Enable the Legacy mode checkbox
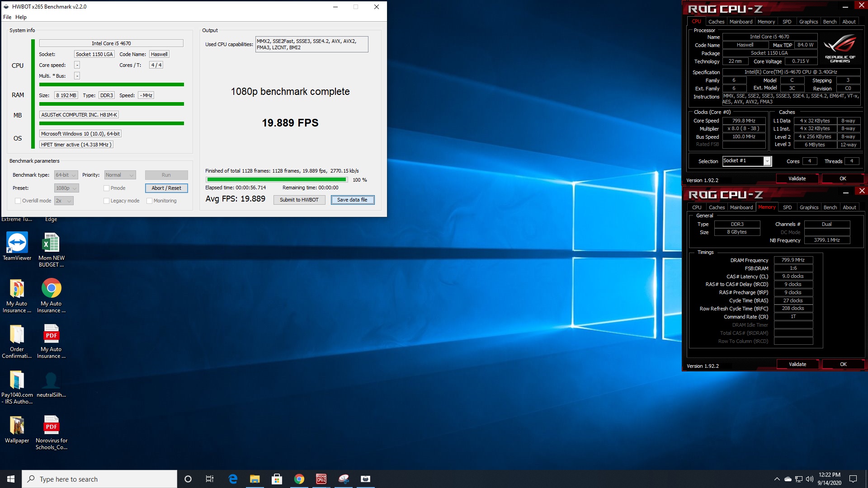Screen dimensions: 868x488 [107, 201]
